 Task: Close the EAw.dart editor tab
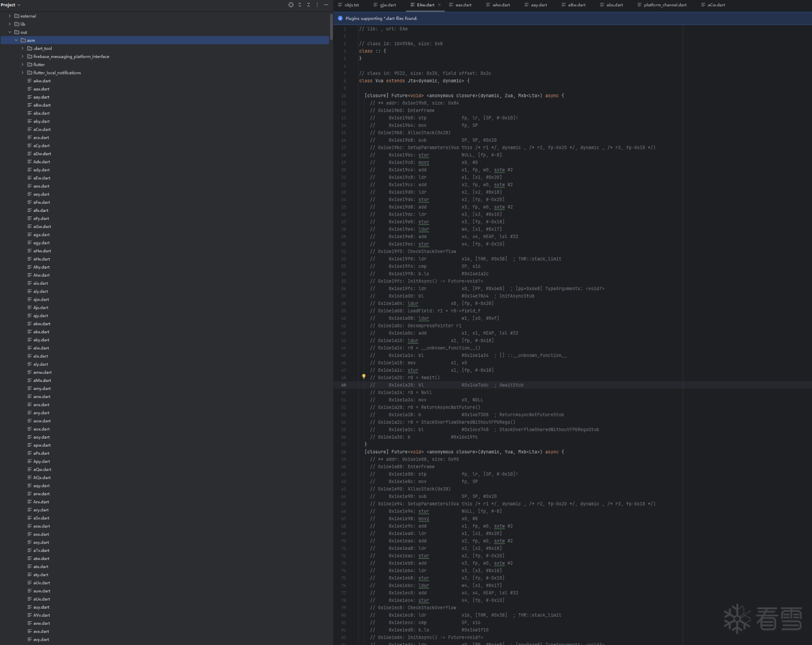[439, 5]
